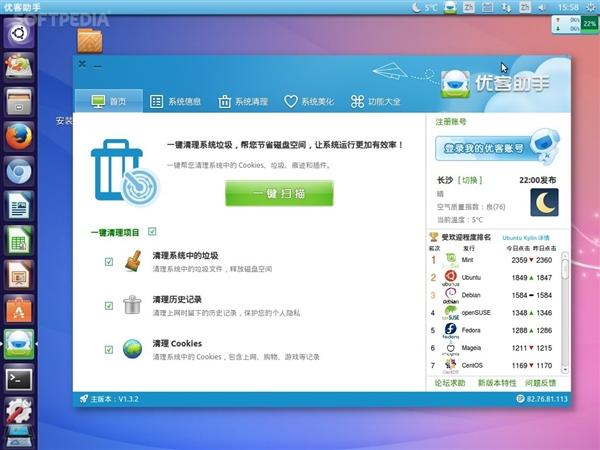
Task: Click the globe icon beside 清理 Cookies
Action: click(133, 349)
